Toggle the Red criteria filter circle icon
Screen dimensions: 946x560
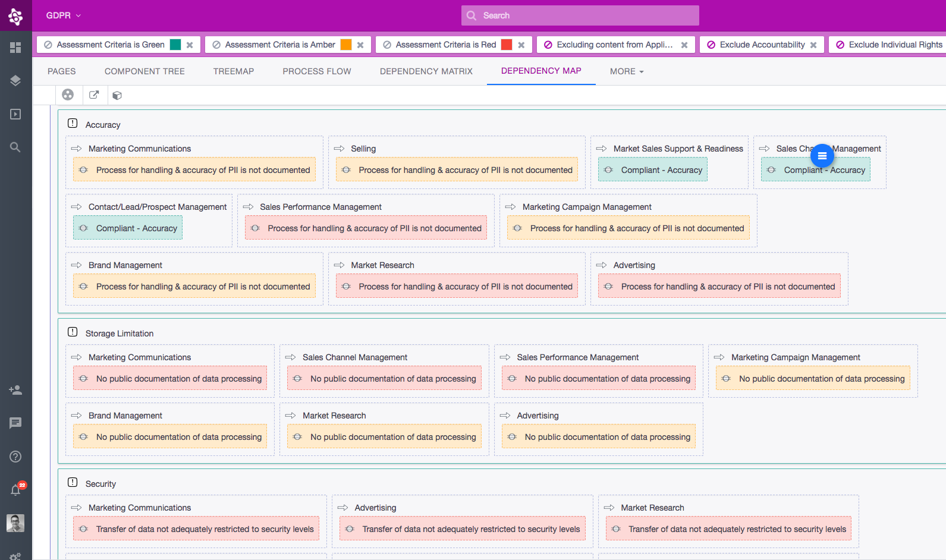coord(387,45)
